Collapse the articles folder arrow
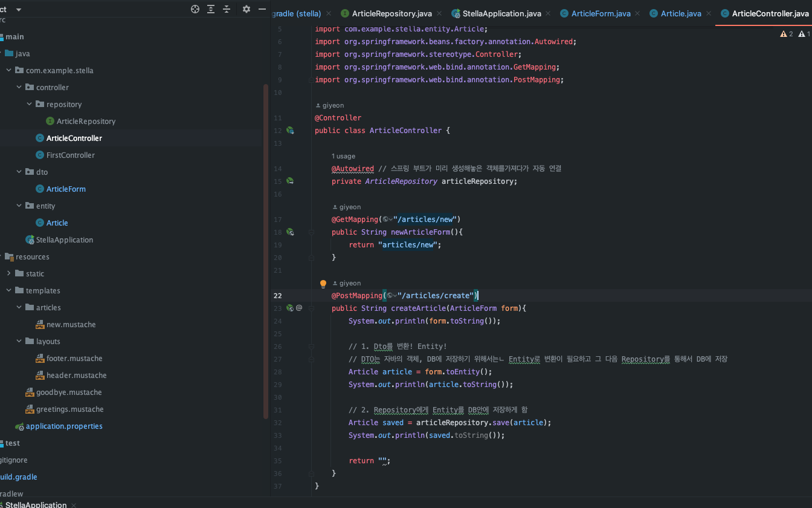The height and width of the screenshot is (508, 812). point(19,307)
